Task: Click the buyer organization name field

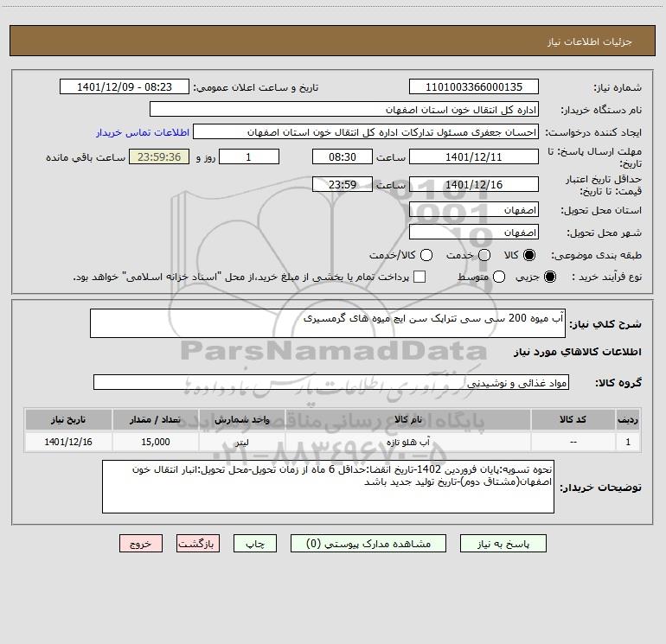Action: (x=344, y=109)
